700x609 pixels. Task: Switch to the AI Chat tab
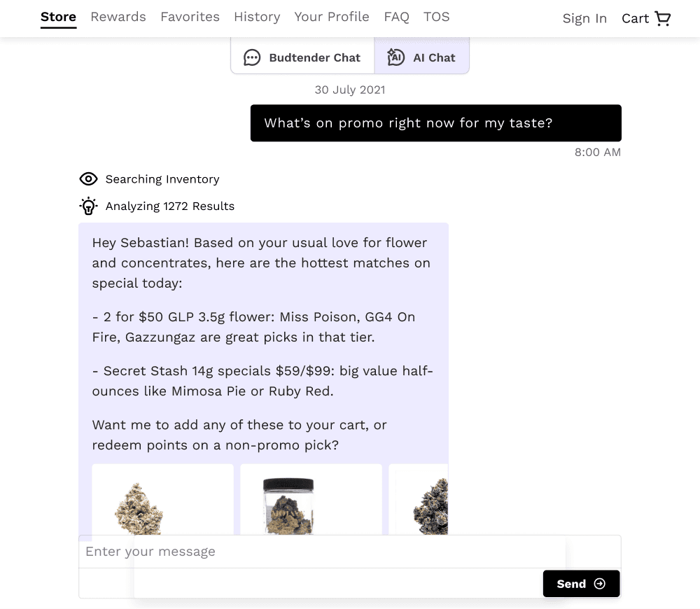point(421,56)
